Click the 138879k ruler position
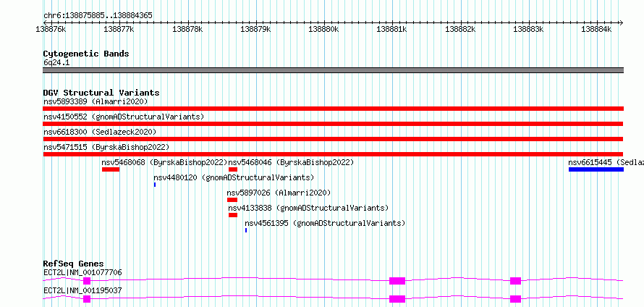This screenshot has height=307, width=644. [256, 29]
